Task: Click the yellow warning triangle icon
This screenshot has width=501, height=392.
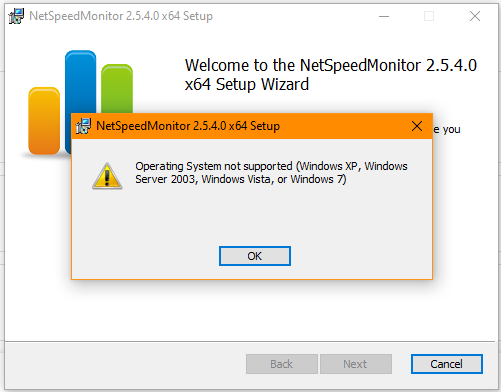Action: 107,176
